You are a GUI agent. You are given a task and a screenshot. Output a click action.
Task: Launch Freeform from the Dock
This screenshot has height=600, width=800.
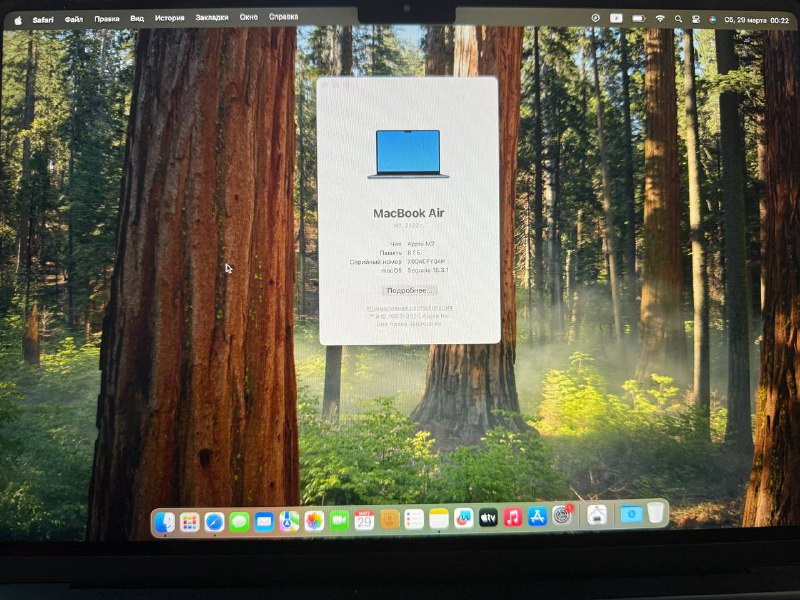pyautogui.click(x=463, y=519)
